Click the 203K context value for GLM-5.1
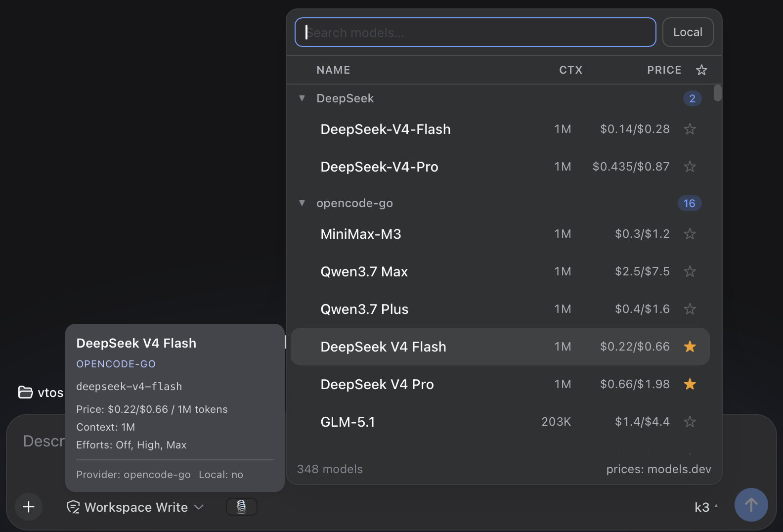 point(556,422)
